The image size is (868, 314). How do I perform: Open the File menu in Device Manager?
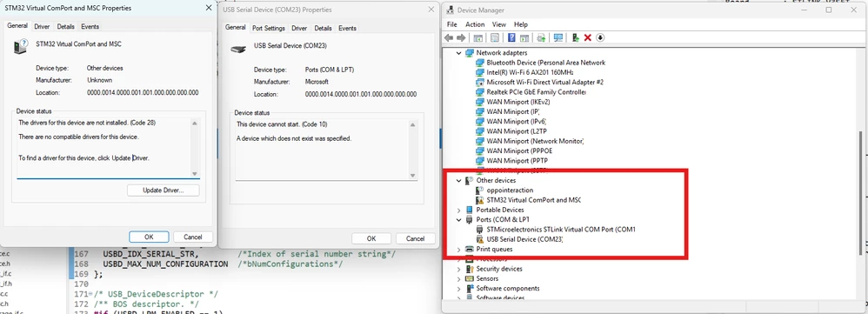click(x=451, y=24)
